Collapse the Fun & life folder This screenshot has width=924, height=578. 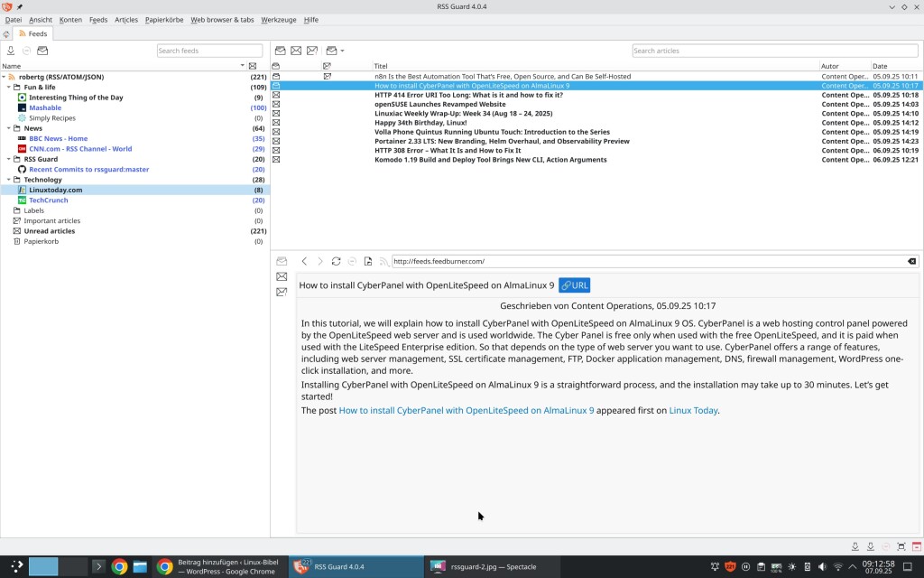9,88
